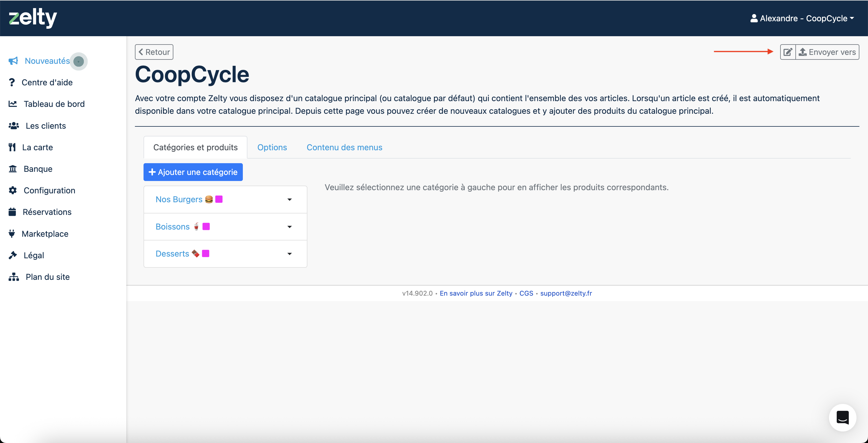Open the support@zelty.fr email link
Image resolution: width=868 pixels, height=443 pixels.
click(x=566, y=293)
